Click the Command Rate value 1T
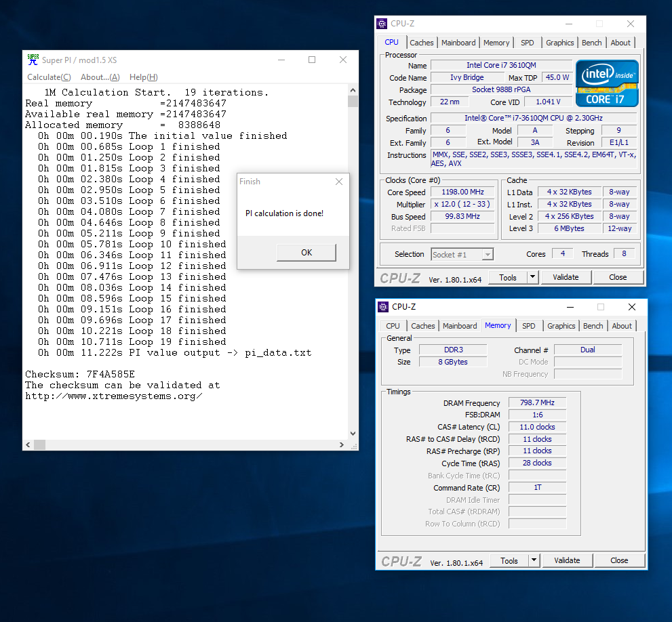Screen dimensions: 672x622 [538, 487]
